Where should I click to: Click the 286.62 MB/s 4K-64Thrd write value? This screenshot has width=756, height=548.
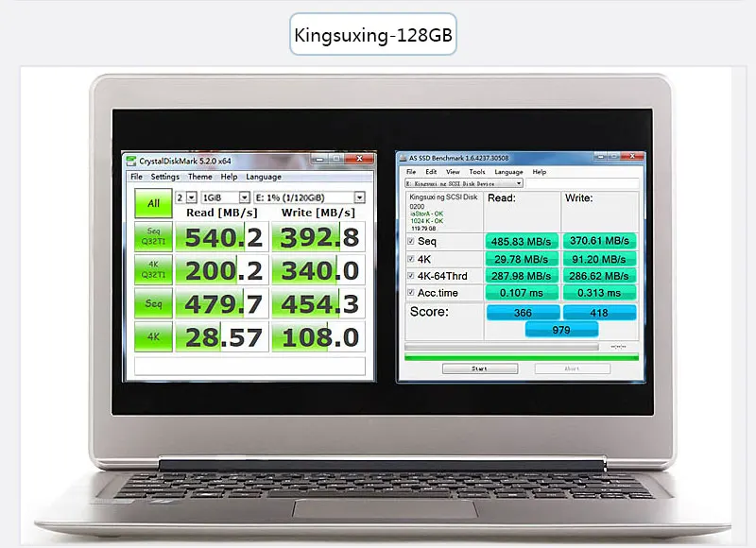[x=599, y=276]
